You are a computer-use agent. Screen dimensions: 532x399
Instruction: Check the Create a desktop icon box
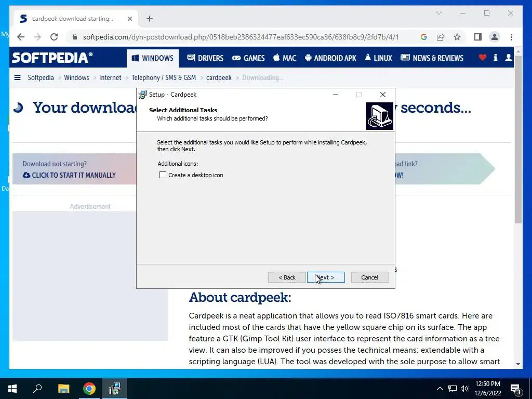(163, 175)
